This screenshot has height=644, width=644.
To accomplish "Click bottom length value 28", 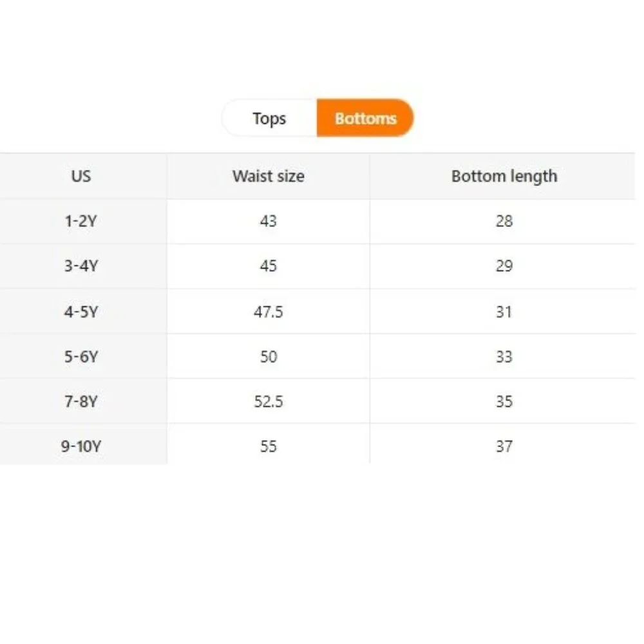I will click(504, 222).
